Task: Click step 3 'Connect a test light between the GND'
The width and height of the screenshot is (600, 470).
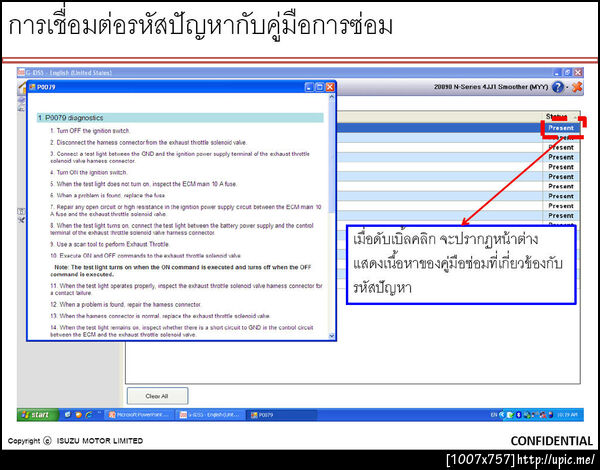Action: point(180,157)
